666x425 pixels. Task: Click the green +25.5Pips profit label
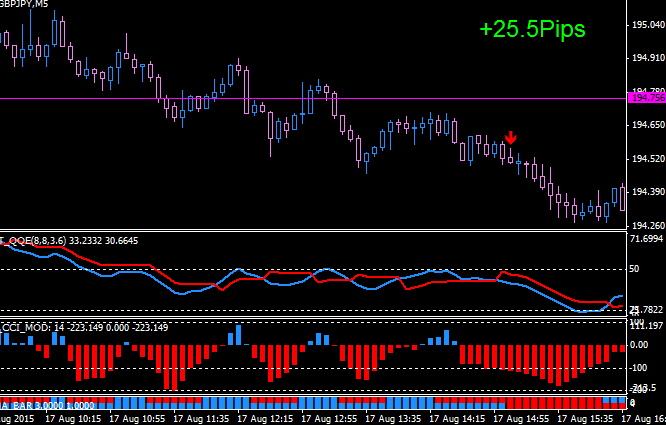[x=531, y=30]
